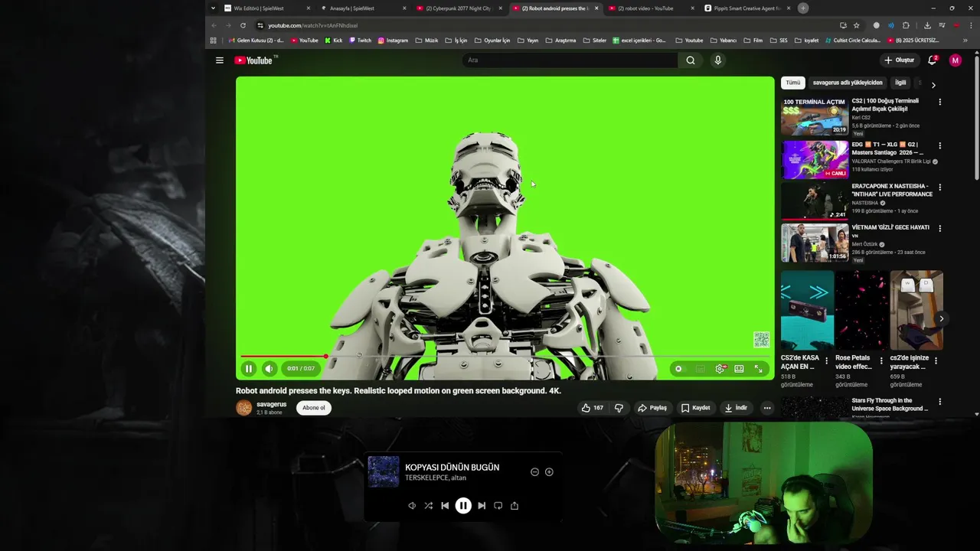Open options for ERA7CAPONE X NASTEISHA video
The image size is (980, 551).
coord(940,187)
